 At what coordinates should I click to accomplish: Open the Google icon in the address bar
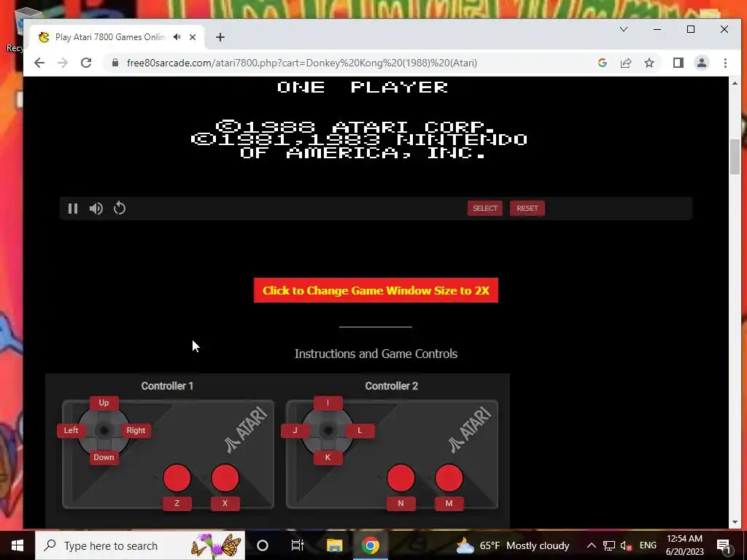(602, 63)
